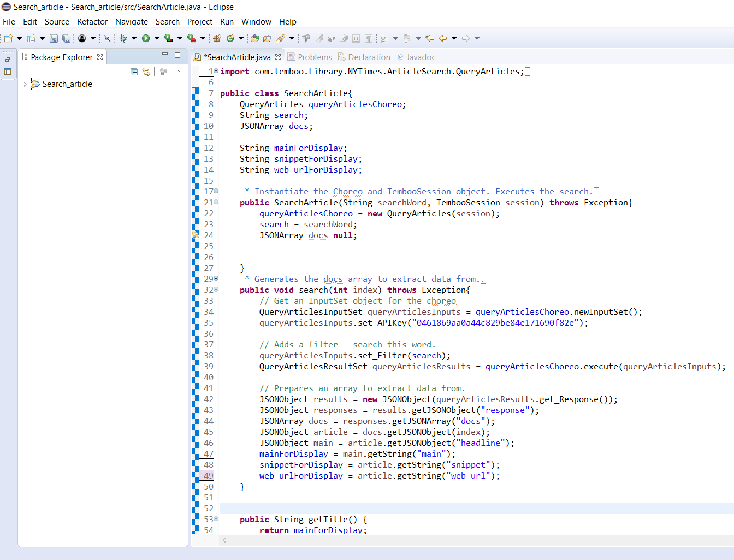Click the Debug bug icon

[123, 38]
